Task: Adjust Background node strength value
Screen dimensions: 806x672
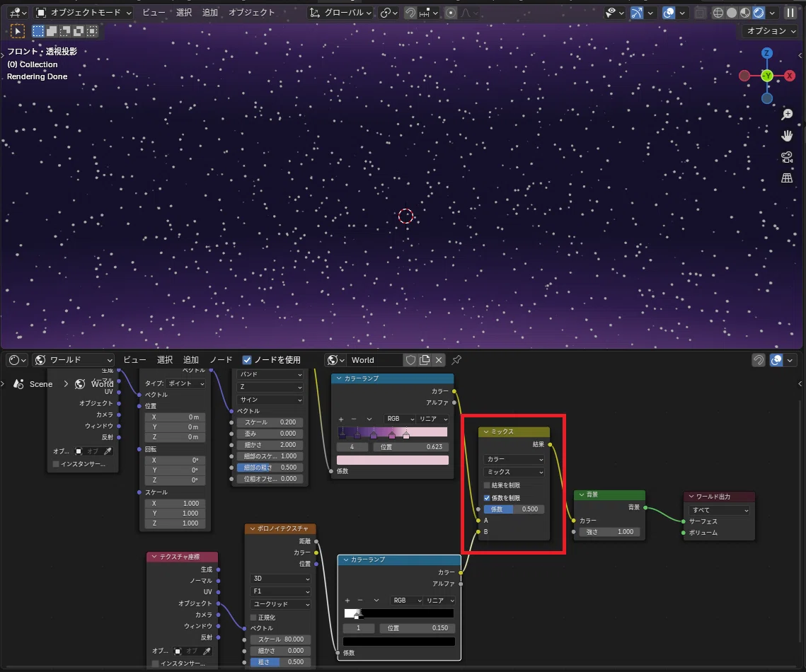Action: (x=610, y=532)
